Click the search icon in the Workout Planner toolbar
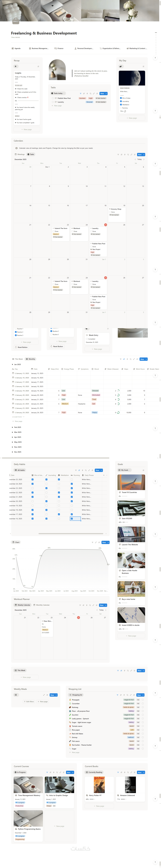Viewport: 161px width, 868px height. [x=90, y=605]
